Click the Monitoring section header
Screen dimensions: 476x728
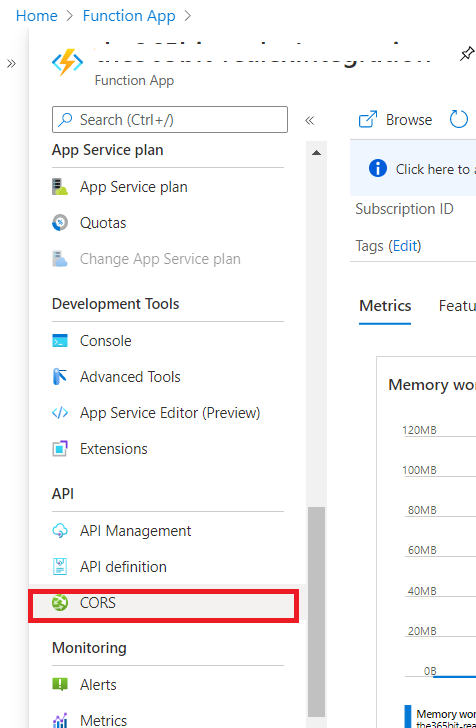[89, 648]
